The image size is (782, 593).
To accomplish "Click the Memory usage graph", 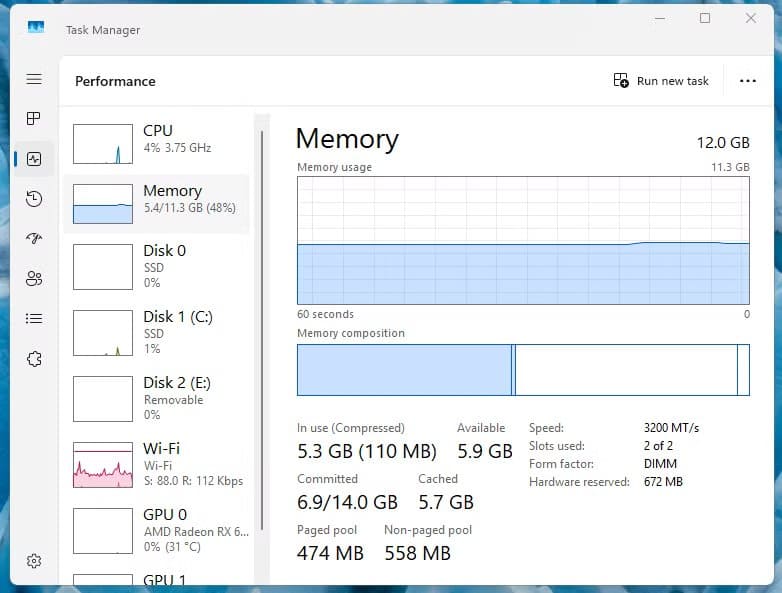I will pos(523,240).
